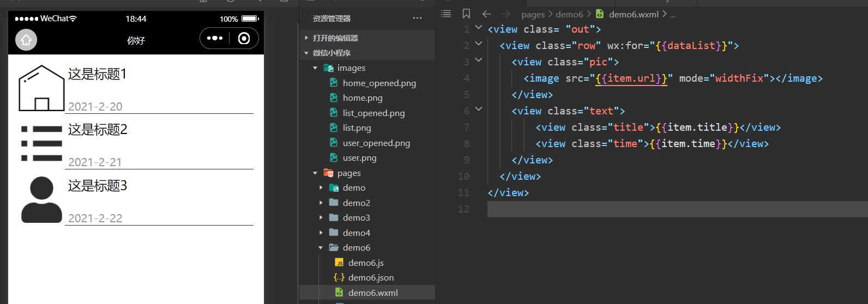Expand the 打开的编辑器 section
This screenshot has height=304, width=868.
[x=306, y=38]
